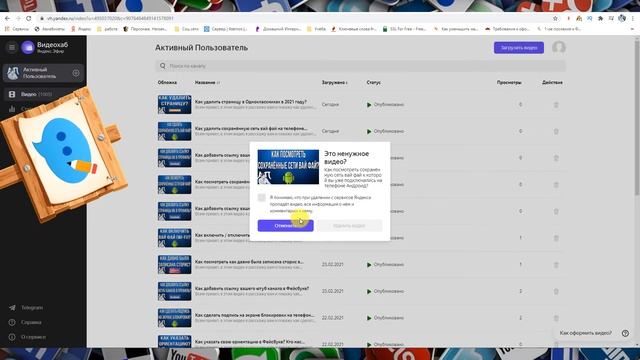The width and height of the screenshot is (640, 360).
Task: Open title Как удалить страницу в Одноклассниках в 2021 году?
Action: (x=251, y=102)
